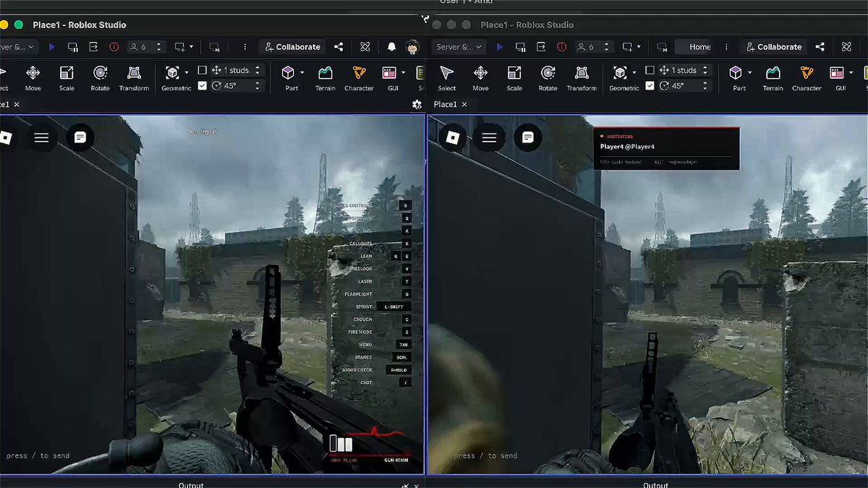
Task: Switch to Place1 tab in right Studio window
Action: coord(446,105)
